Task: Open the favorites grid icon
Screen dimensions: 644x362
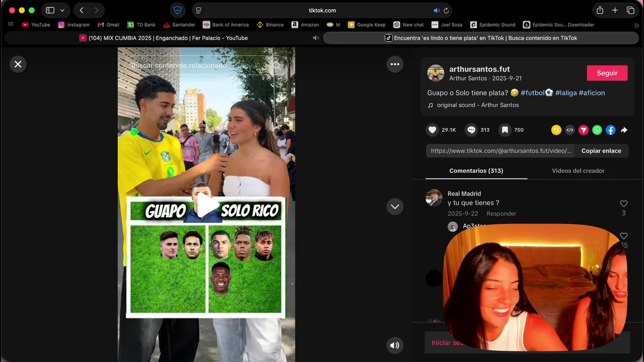Action: pyautogui.click(x=11, y=25)
